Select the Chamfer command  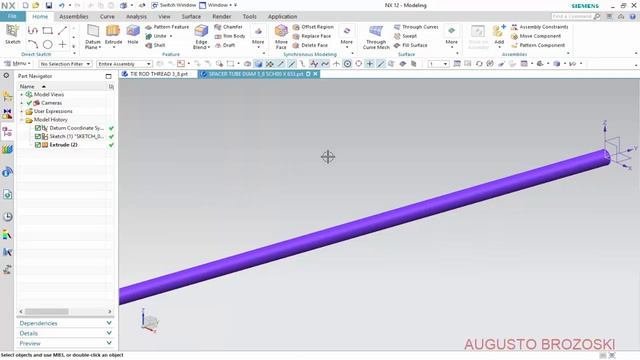click(229, 27)
